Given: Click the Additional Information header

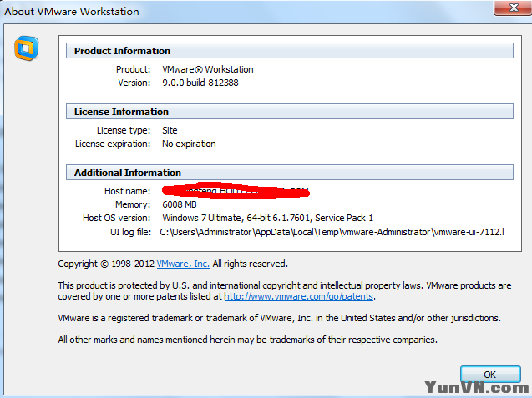Looking at the screenshot, I should point(290,173).
